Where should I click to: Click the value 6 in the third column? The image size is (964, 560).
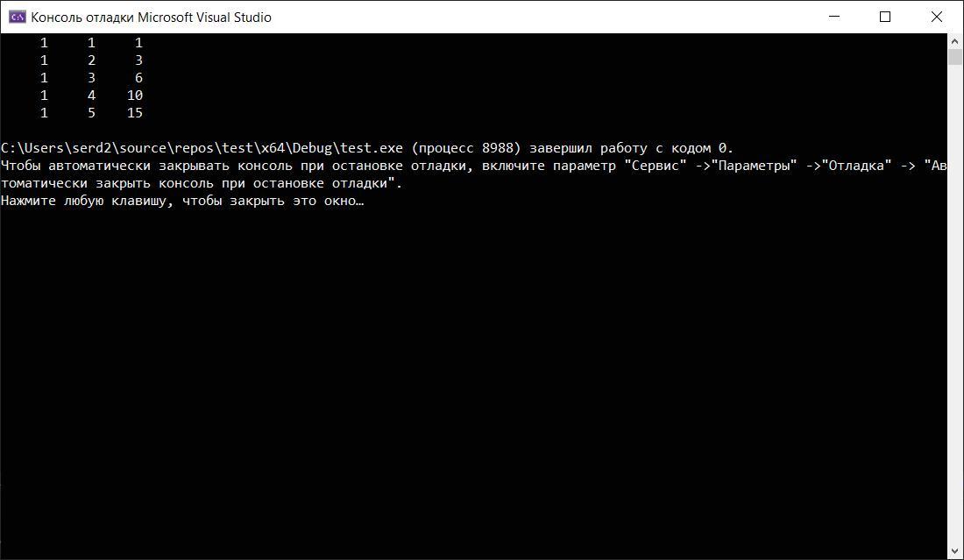click(x=139, y=78)
